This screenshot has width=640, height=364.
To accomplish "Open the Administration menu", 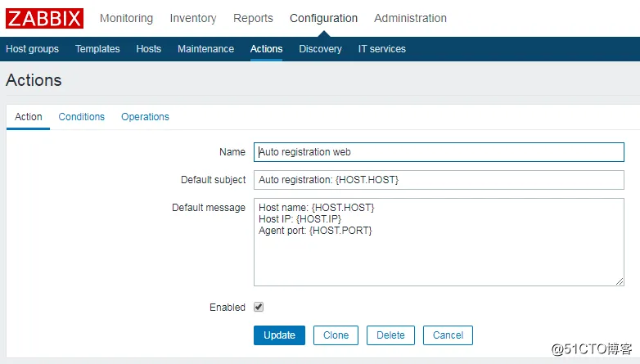I will pos(410,18).
